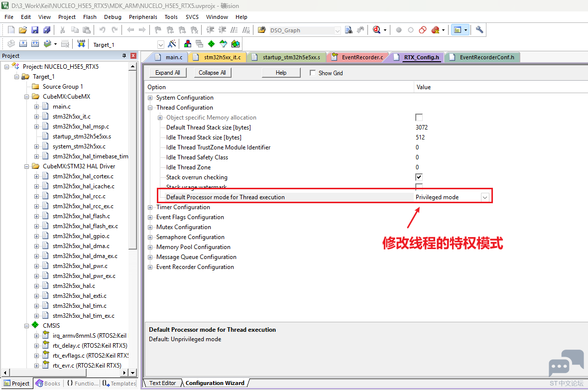Select Software Packs icon

click(224, 44)
